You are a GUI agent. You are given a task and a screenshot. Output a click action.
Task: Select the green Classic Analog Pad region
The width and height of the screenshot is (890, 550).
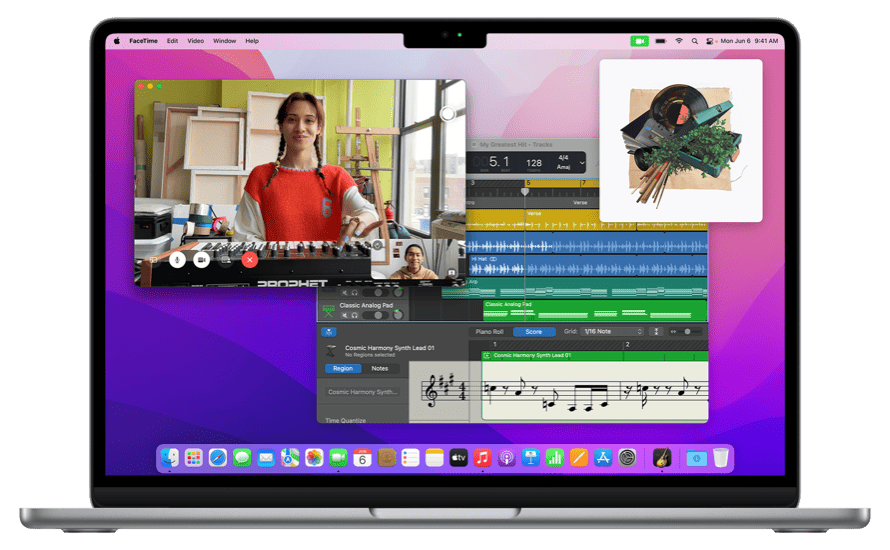(x=595, y=310)
